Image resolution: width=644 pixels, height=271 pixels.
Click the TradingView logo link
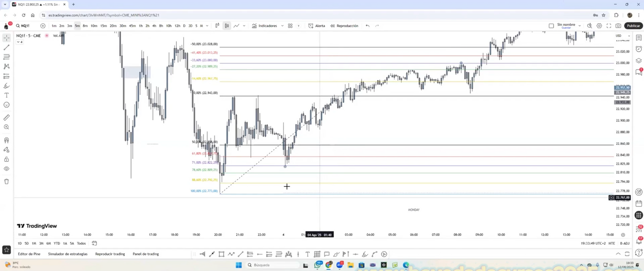tap(37, 226)
